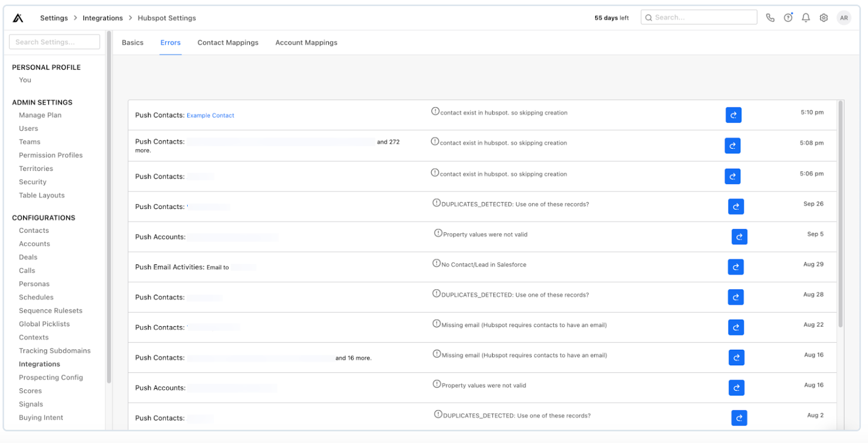
Task: Open Table Layouts settings
Action: [x=42, y=195]
